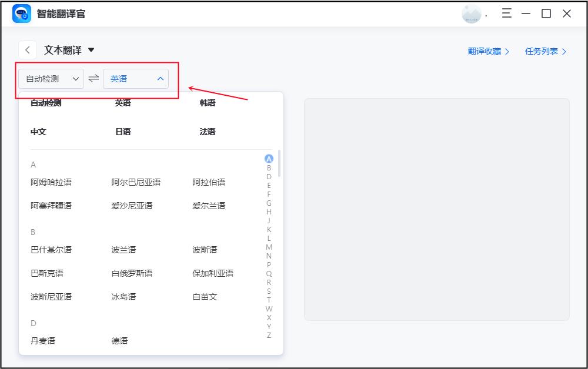Select 韩语 from common languages

208,103
